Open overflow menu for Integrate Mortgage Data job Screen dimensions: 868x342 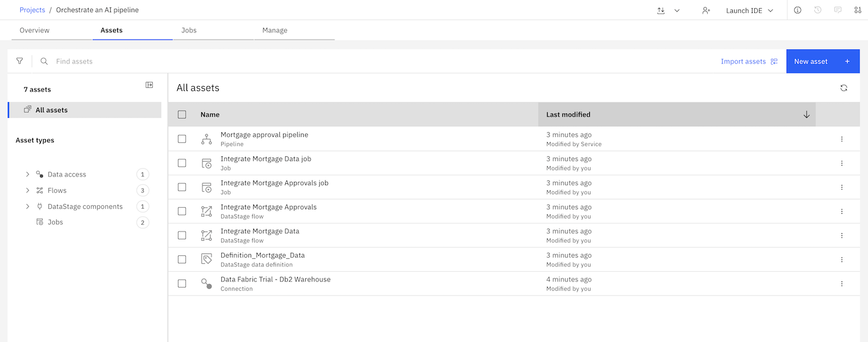(842, 163)
